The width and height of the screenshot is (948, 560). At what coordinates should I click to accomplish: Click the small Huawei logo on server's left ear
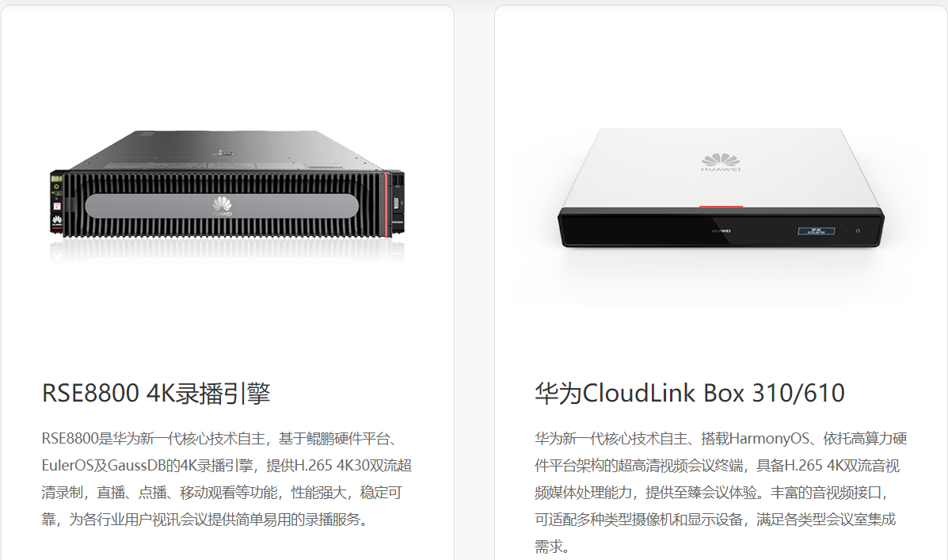(x=57, y=221)
